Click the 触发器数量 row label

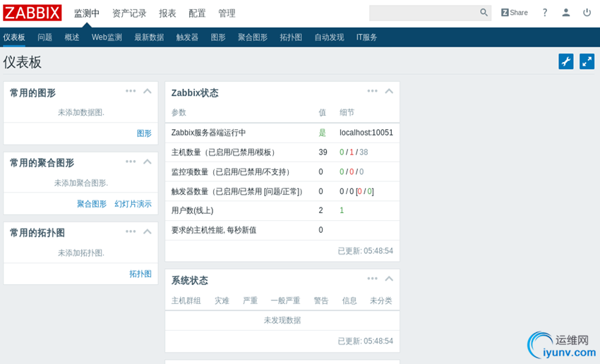pyautogui.click(x=237, y=191)
